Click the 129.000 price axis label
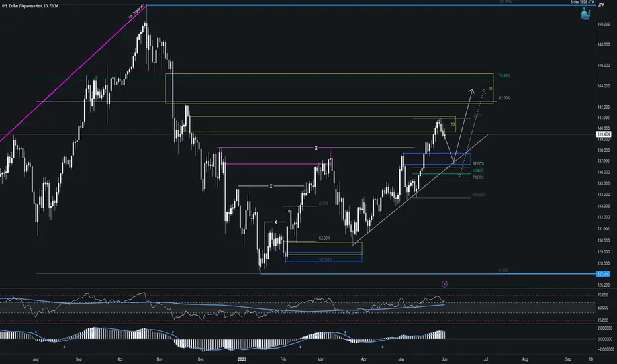Screen dimensions: 617x364 [x=604, y=252]
